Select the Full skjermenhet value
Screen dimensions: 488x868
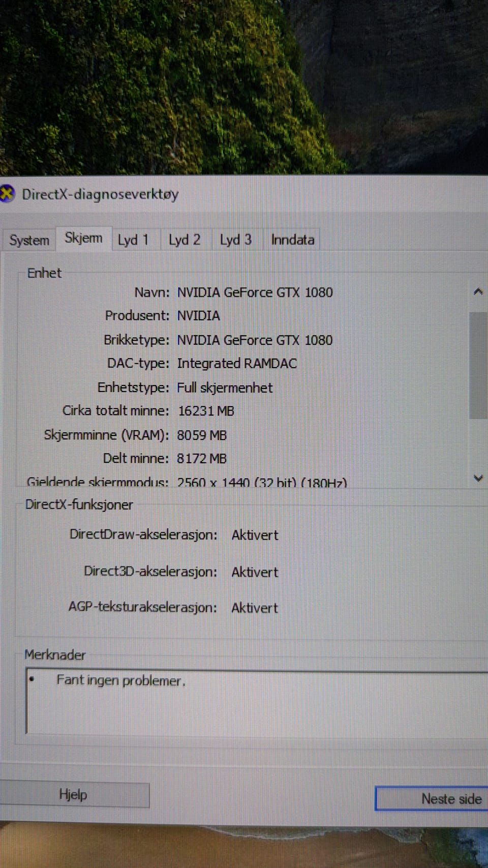tap(225, 387)
